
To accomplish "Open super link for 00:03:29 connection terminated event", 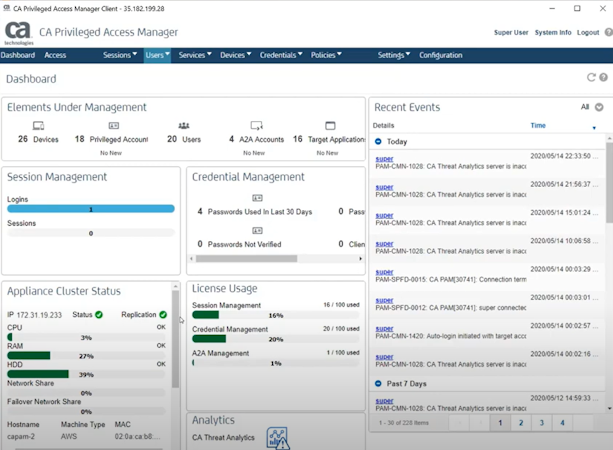I will coord(384,272).
